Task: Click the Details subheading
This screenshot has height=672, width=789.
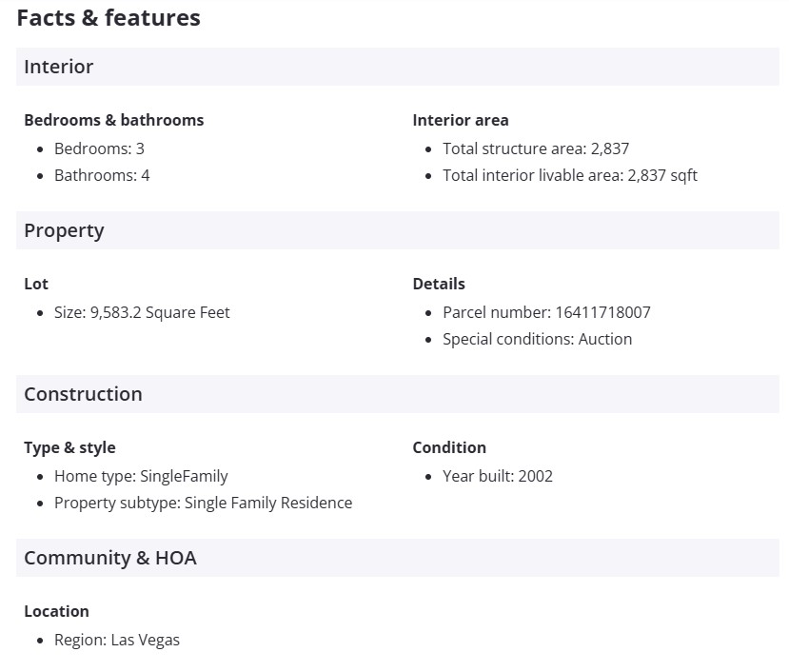Action: coord(439,284)
